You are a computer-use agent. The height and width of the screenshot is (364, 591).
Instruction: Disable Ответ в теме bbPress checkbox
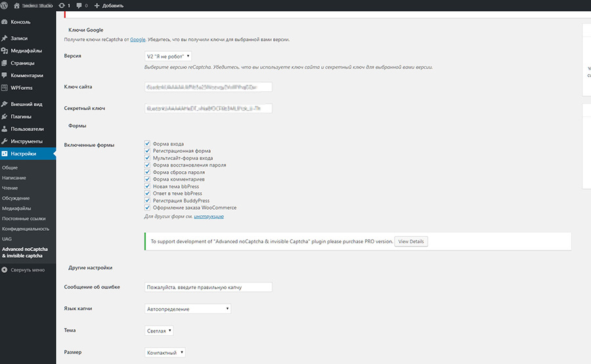tap(147, 193)
